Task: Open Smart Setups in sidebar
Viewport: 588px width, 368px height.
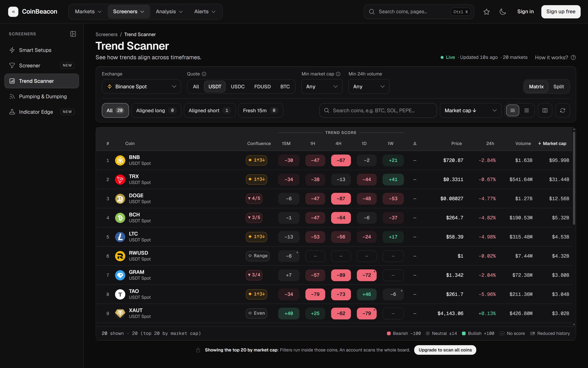Action: pyautogui.click(x=42, y=50)
